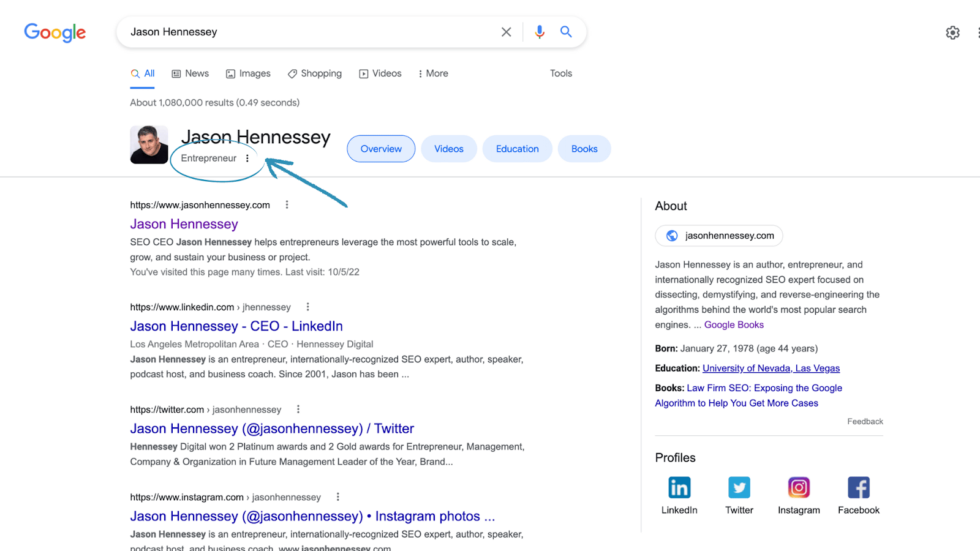This screenshot has width=980, height=551.
Task: Switch to the Videos tab
Action: [380, 73]
